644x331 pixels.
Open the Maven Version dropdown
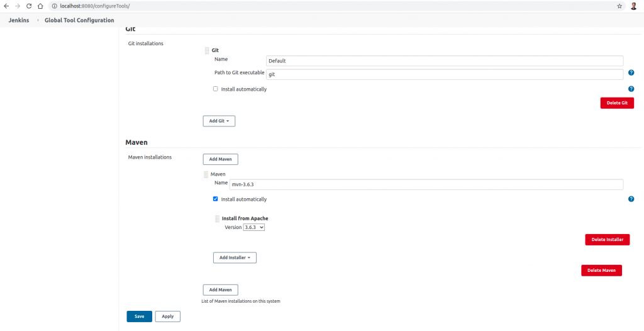click(x=254, y=227)
